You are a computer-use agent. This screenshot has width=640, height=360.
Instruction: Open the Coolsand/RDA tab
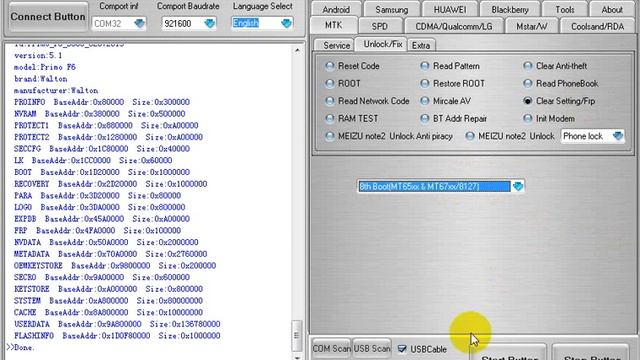click(597, 27)
